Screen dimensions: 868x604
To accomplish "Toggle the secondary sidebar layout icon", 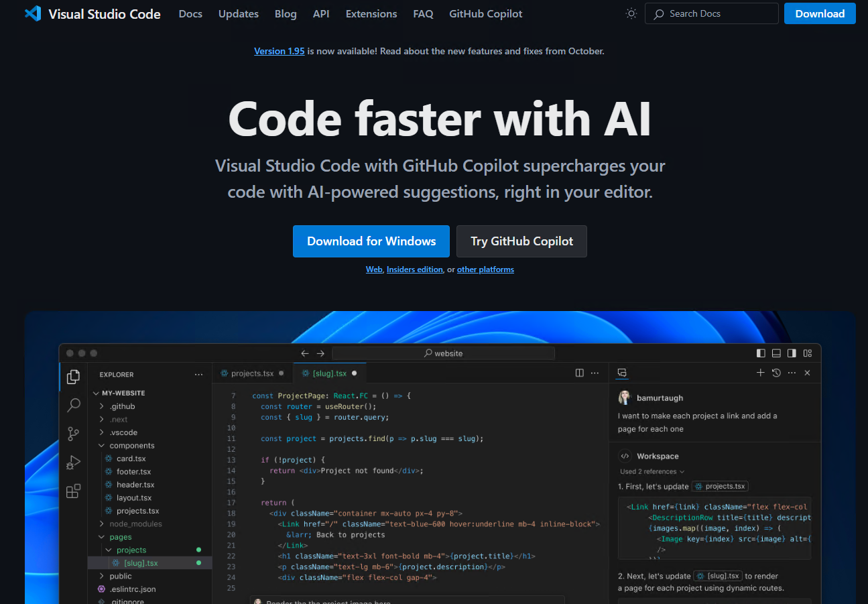I will (792, 353).
